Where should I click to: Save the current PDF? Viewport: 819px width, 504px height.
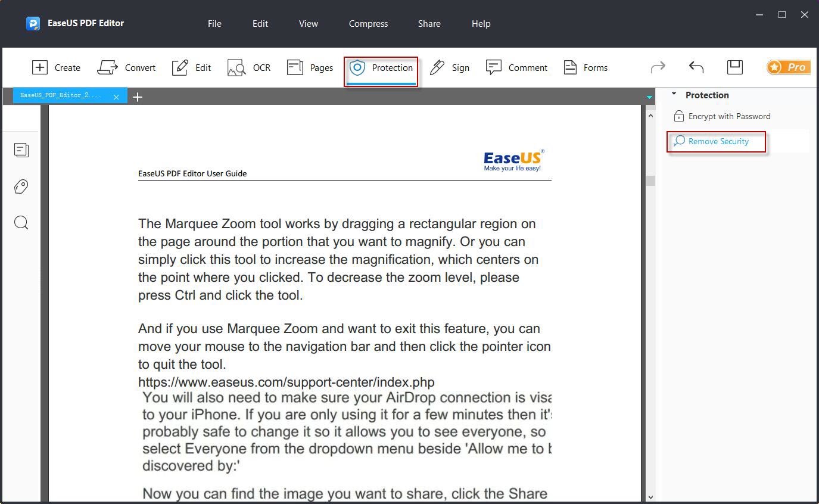coord(734,67)
